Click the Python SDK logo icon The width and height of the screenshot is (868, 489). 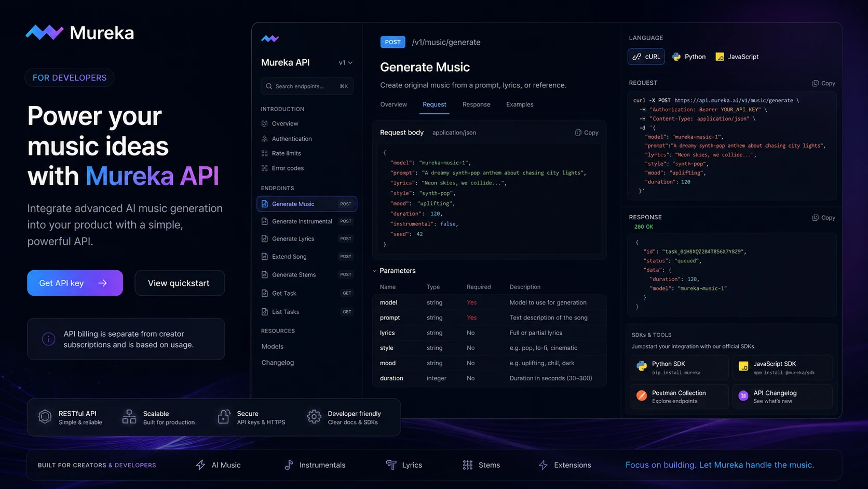(x=642, y=366)
